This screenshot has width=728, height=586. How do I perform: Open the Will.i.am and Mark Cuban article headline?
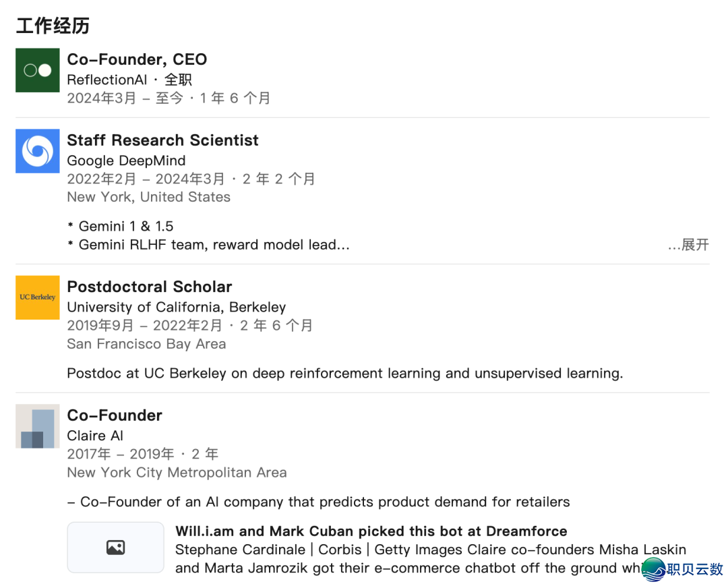point(371,531)
